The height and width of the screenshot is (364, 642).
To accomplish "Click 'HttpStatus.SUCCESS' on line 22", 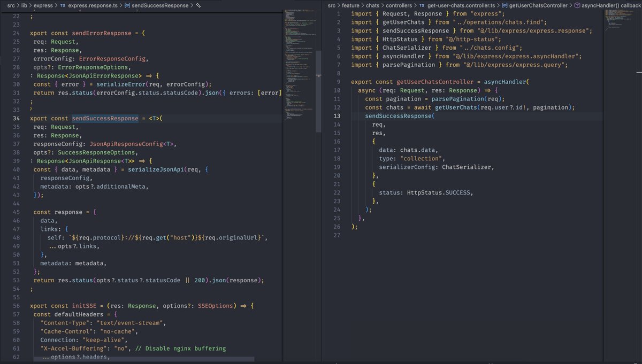I will click(439, 193).
